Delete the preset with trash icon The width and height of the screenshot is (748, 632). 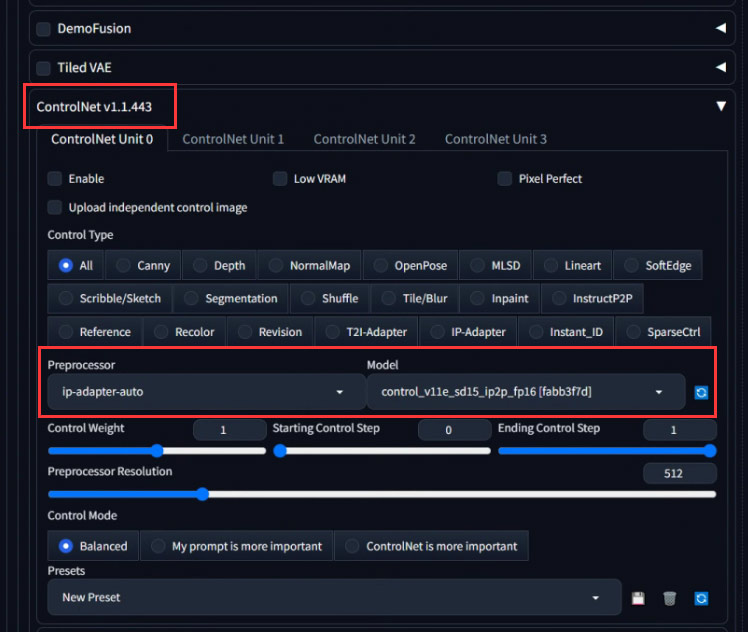669,598
